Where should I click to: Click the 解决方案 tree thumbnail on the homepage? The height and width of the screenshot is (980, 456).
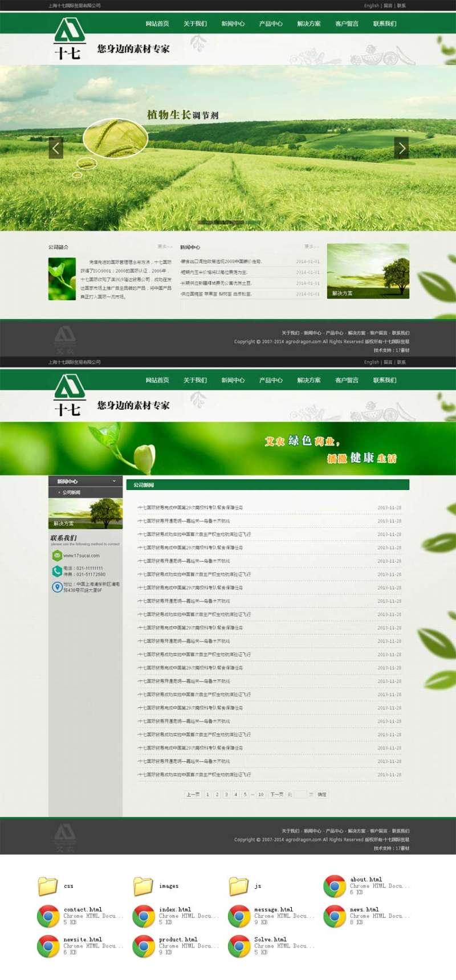click(368, 271)
